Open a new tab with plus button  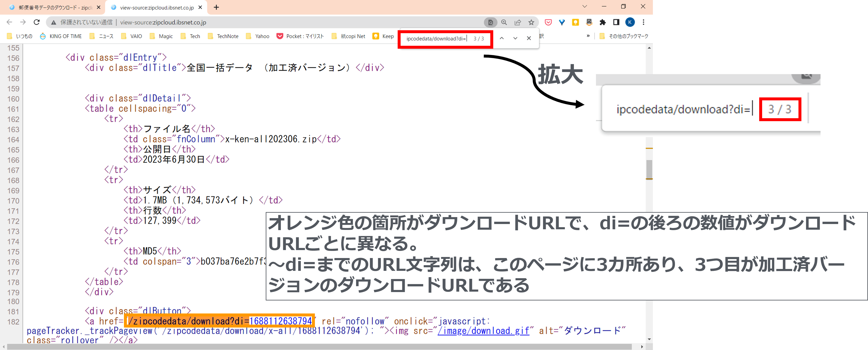point(216,7)
